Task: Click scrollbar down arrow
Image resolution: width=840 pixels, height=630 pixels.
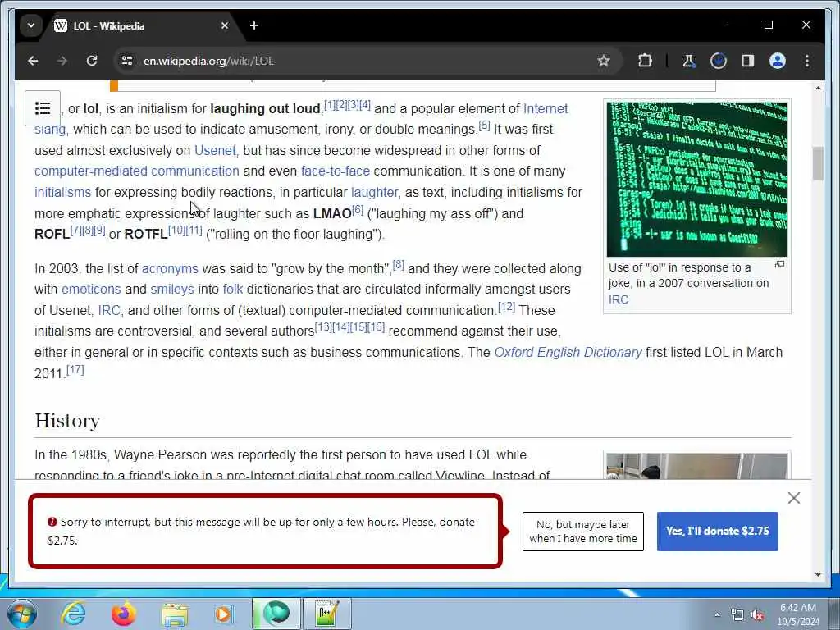Action: click(818, 575)
